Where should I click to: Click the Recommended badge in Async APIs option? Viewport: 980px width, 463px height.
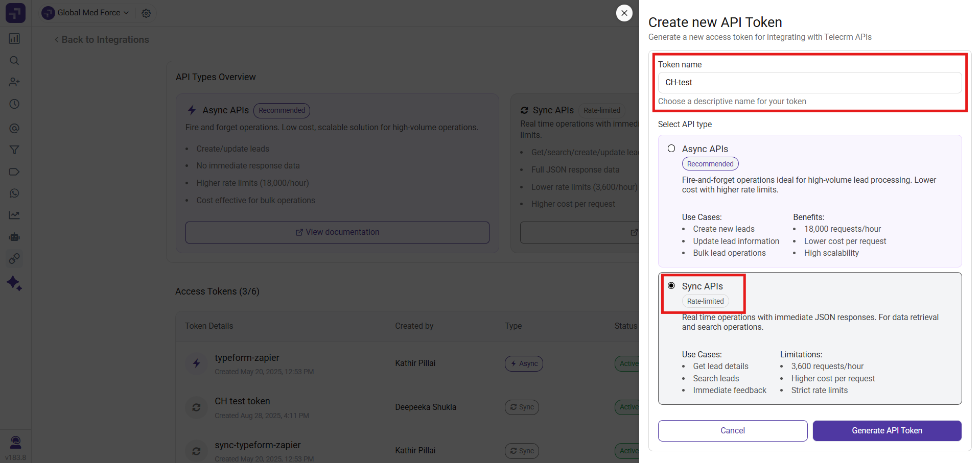(x=710, y=164)
